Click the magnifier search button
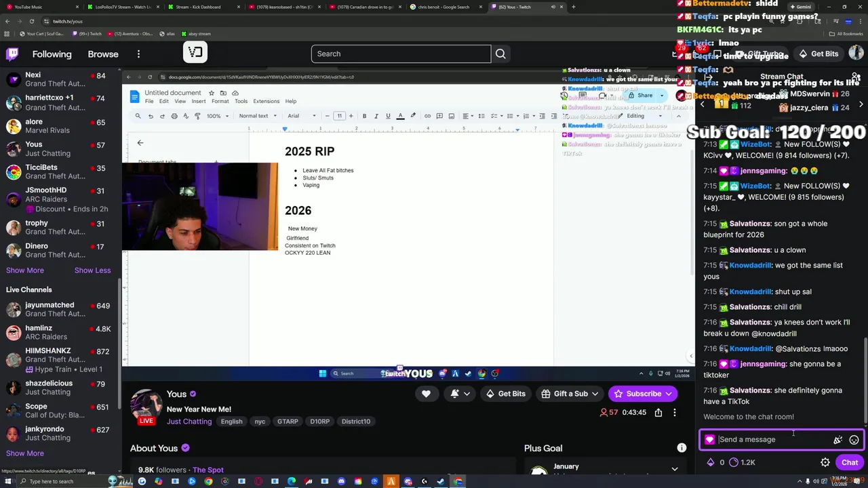The height and width of the screenshot is (488, 868). pos(500,54)
